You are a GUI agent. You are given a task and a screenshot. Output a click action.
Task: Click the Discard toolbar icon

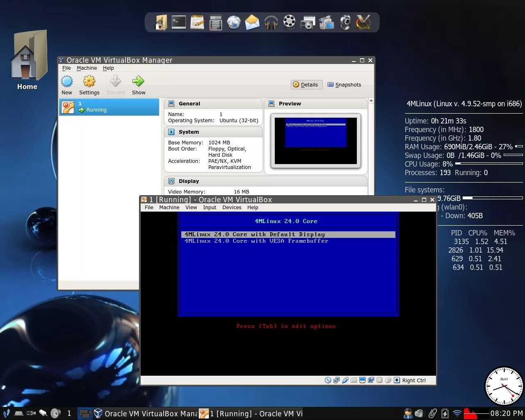(116, 85)
